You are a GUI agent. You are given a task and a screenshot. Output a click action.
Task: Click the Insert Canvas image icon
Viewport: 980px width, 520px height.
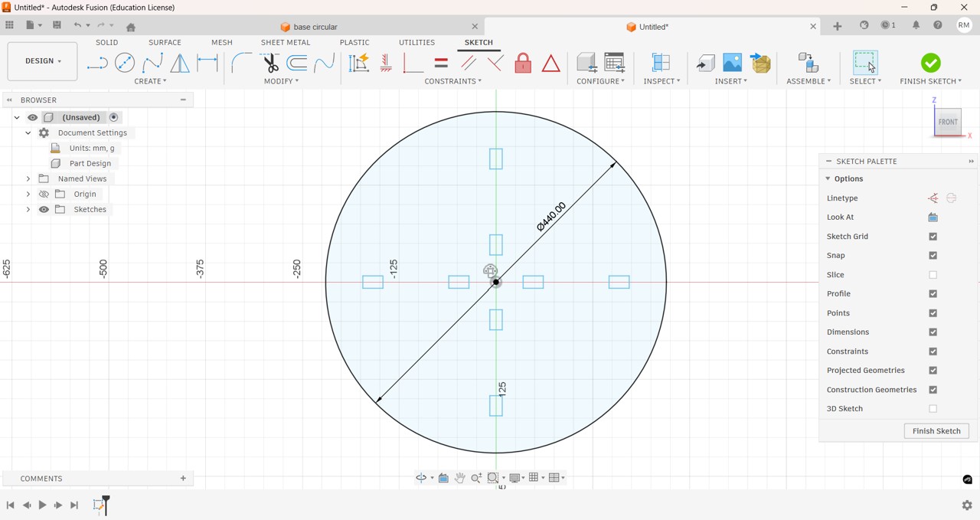point(733,62)
